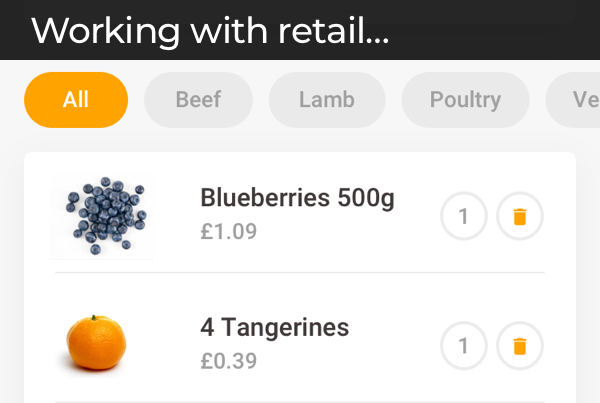Image resolution: width=600 pixels, height=403 pixels.
Task: Select the orange All category chip
Action: point(76,100)
